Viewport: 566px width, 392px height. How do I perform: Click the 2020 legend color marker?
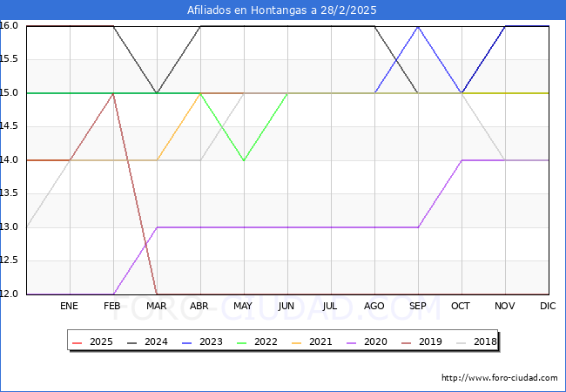(351, 342)
